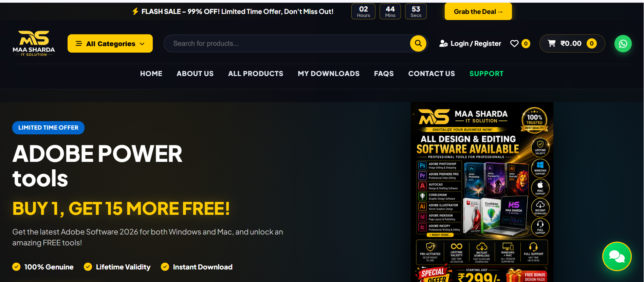Click the wishlist count badge
The image size is (644, 282).
tap(526, 43)
